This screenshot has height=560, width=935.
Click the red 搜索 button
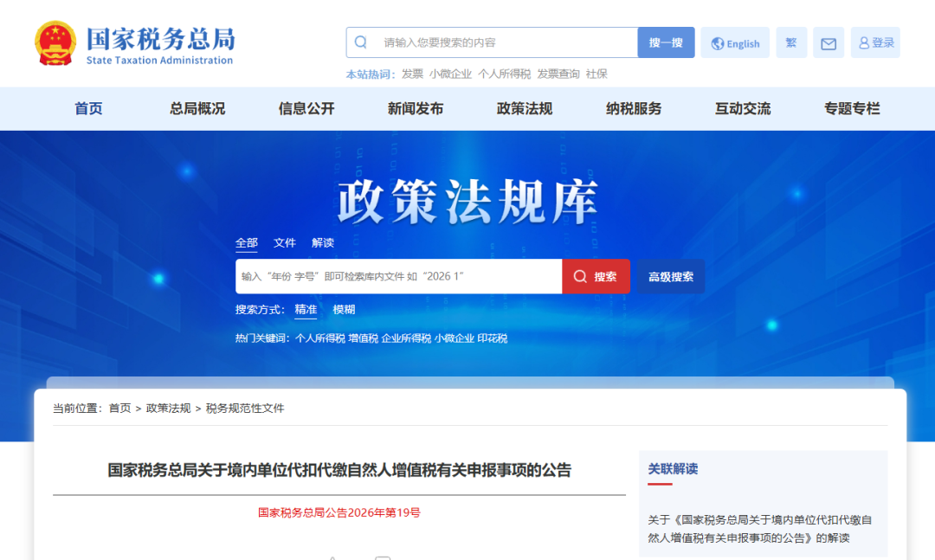point(596,276)
